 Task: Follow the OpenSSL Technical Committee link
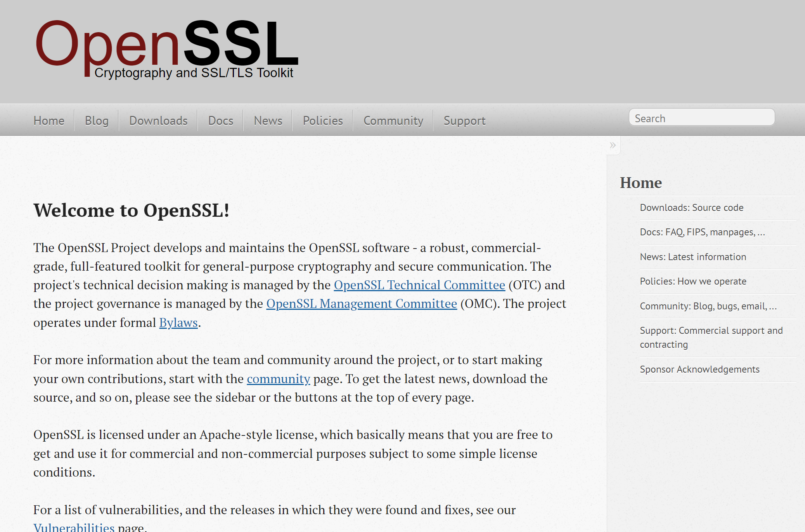click(x=419, y=285)
